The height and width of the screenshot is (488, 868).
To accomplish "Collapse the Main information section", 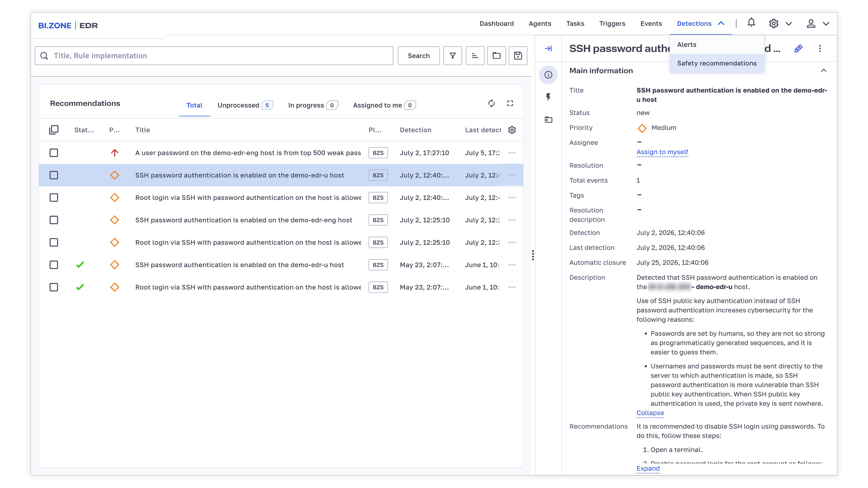I will tap(823, 70).
